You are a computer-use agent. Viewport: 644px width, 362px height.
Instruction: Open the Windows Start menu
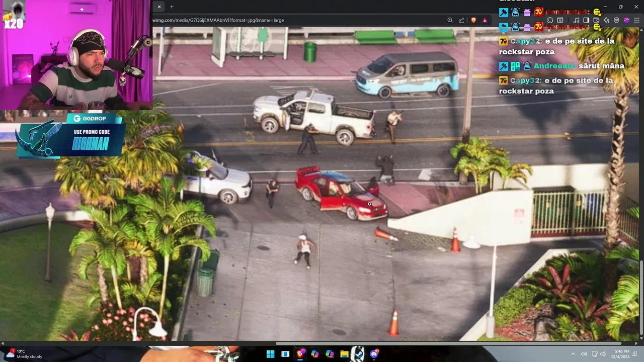(x=270, y=354)
